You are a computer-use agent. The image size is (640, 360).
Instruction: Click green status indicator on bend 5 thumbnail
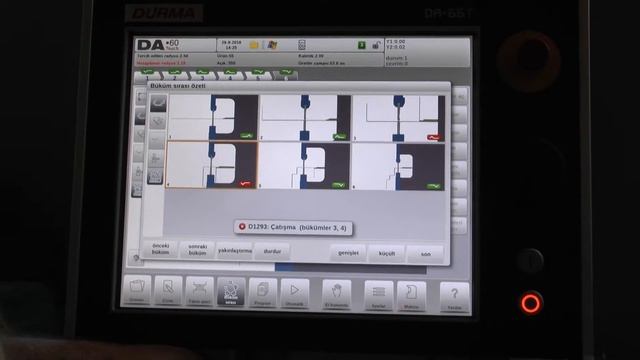339,185
